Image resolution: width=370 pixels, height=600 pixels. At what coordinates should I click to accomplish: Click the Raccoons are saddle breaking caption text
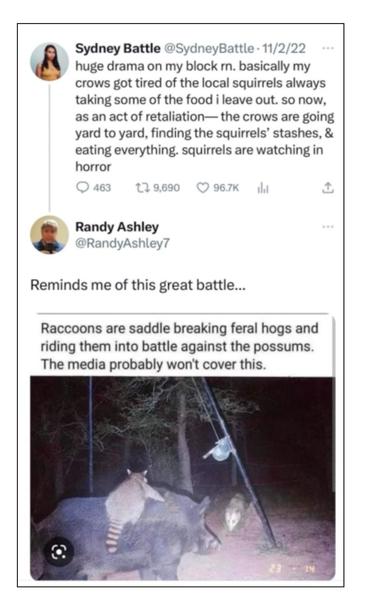point(179,346)
